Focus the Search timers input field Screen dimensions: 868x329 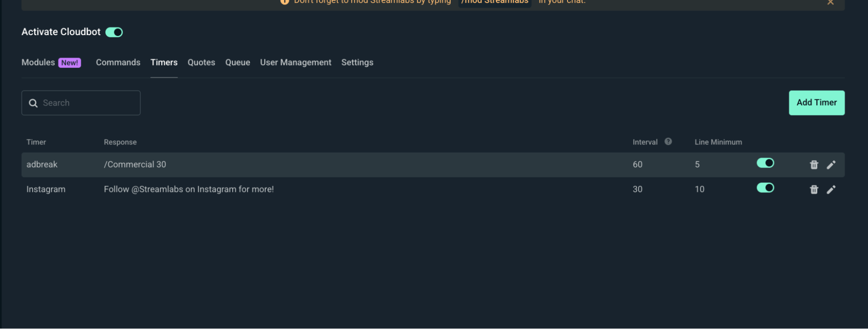[81, 103]
